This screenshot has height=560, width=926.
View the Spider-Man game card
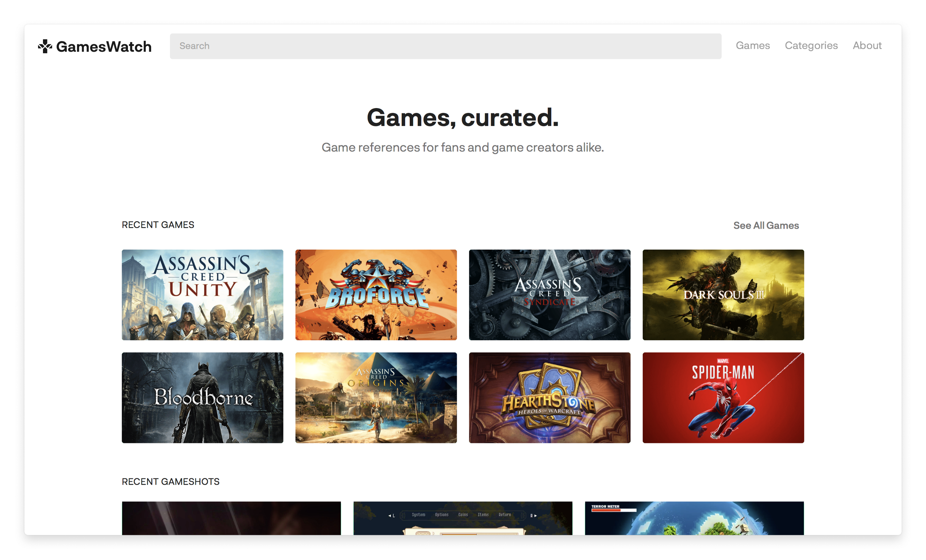[x=723, y=397]
